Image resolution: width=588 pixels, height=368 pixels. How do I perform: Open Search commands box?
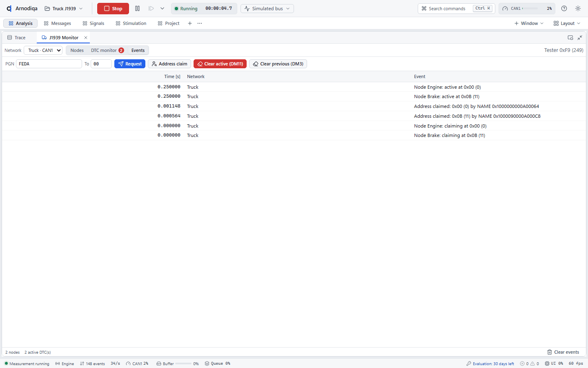click(x=457, y=9)
